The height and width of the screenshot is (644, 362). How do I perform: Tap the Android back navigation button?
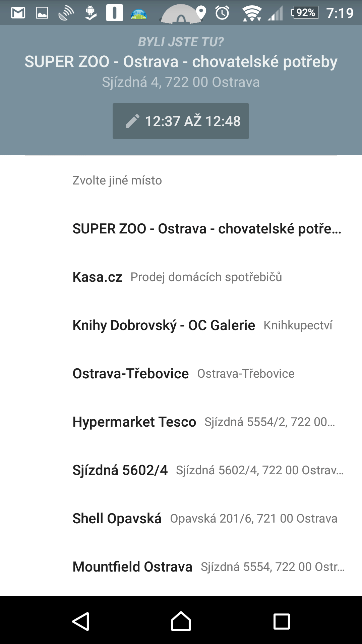tap(81, 622)
